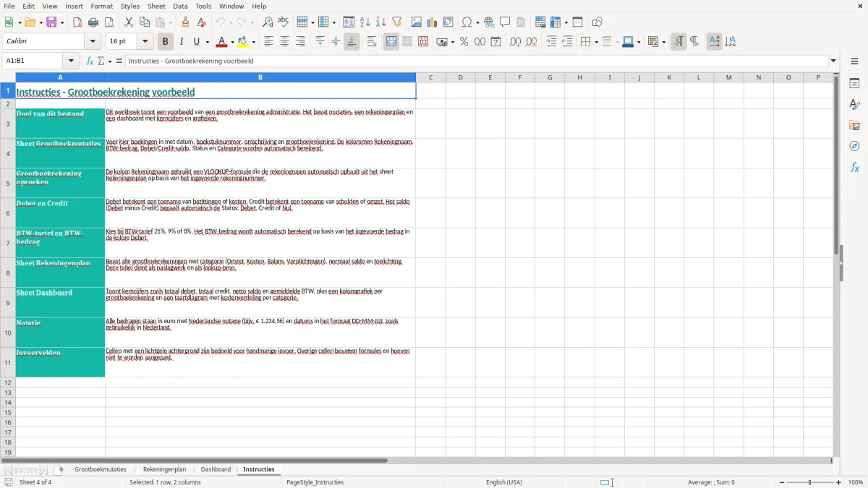This screenshot has height=488, width=868.
Task: Open Function Wizard fx icon
Action: 90,61
